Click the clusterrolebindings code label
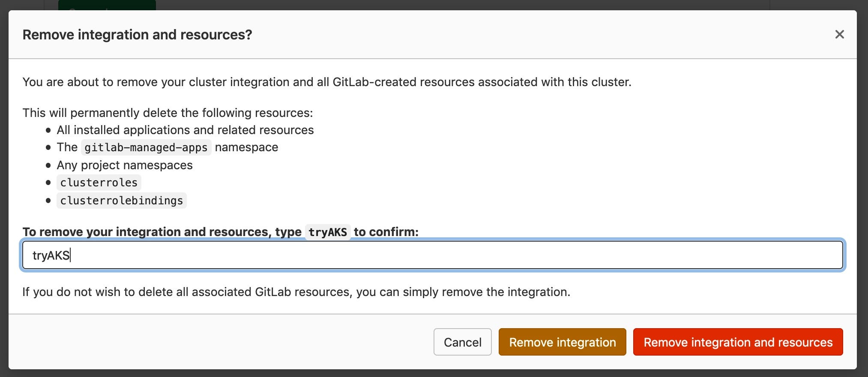The width and height of the screenshot is (868, 377). (121, 200)
